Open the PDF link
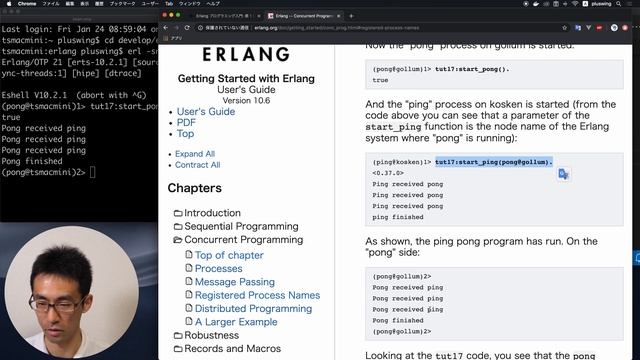The image size is (640, 360). pyautogui.click(x=186, y=122)
